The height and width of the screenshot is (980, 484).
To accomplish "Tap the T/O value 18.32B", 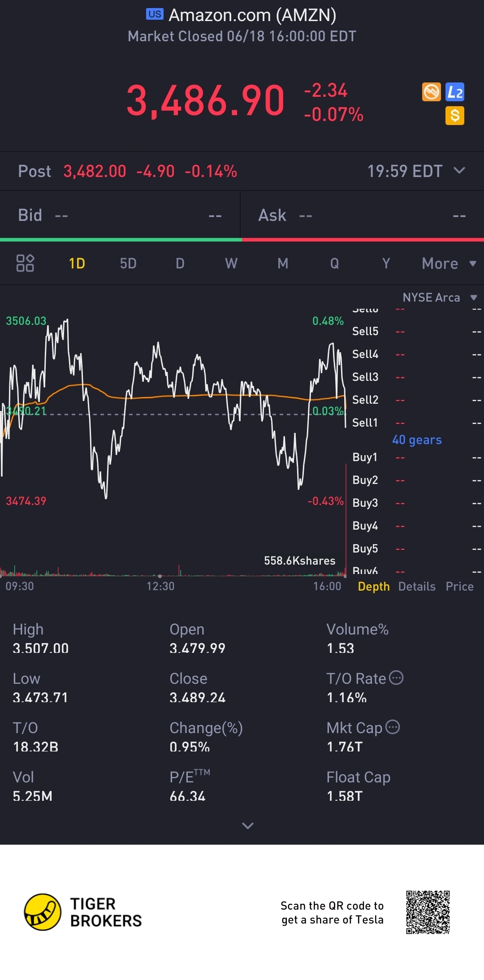I will click(35, 747).
